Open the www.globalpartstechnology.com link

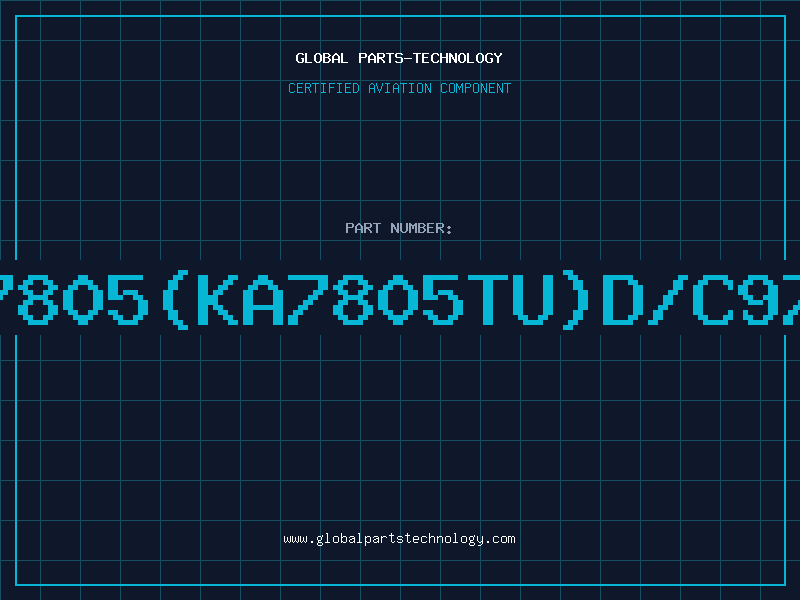pyautogui.click(x=399, y=539)
